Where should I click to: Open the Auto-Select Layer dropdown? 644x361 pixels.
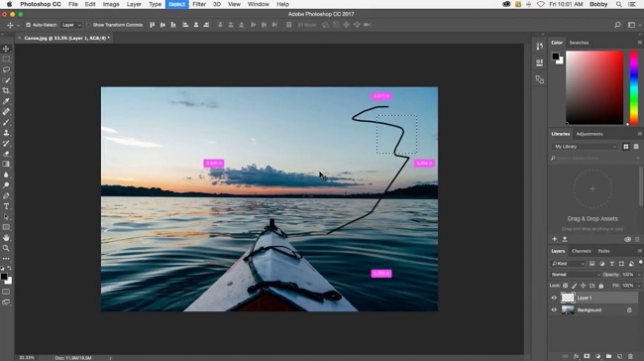pos(71,25)
